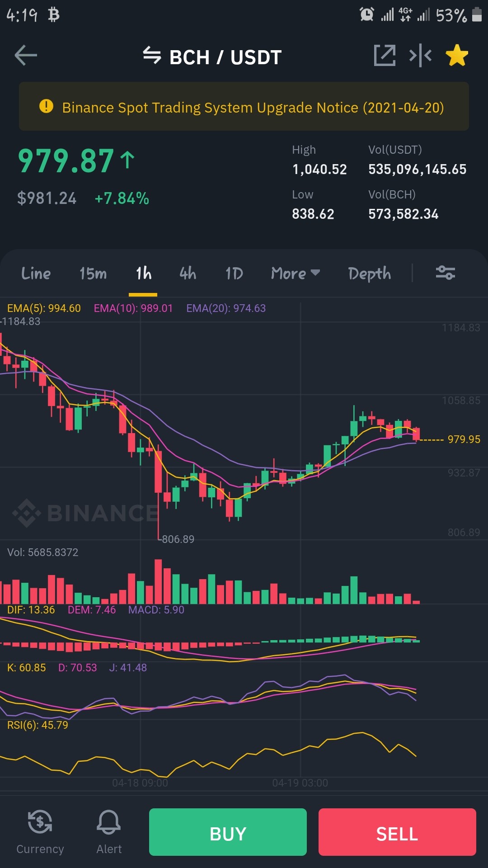This screenshot has height=868, width=488.
Task: Expand the More intervals dropdown
Action: (x=296, y=273)
